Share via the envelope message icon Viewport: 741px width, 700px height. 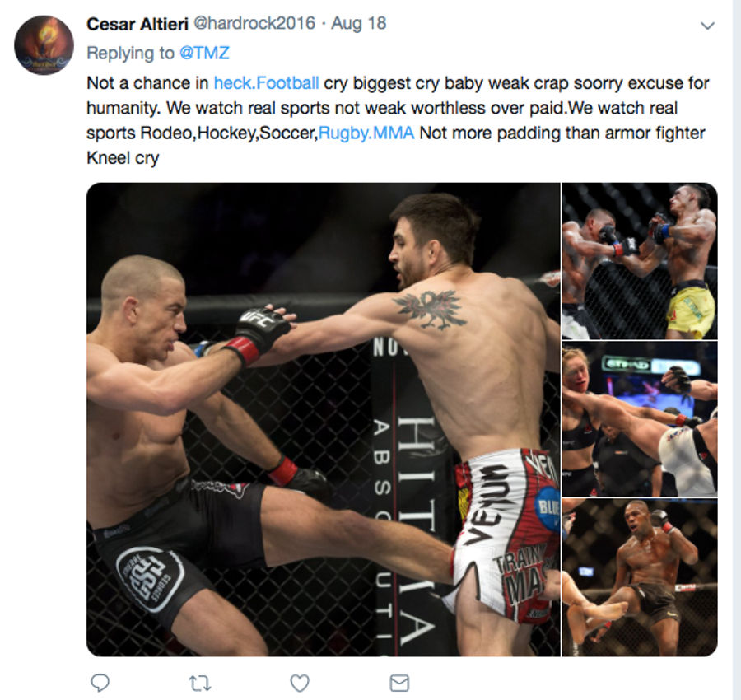pyautogui.click(x=399, y=683)
